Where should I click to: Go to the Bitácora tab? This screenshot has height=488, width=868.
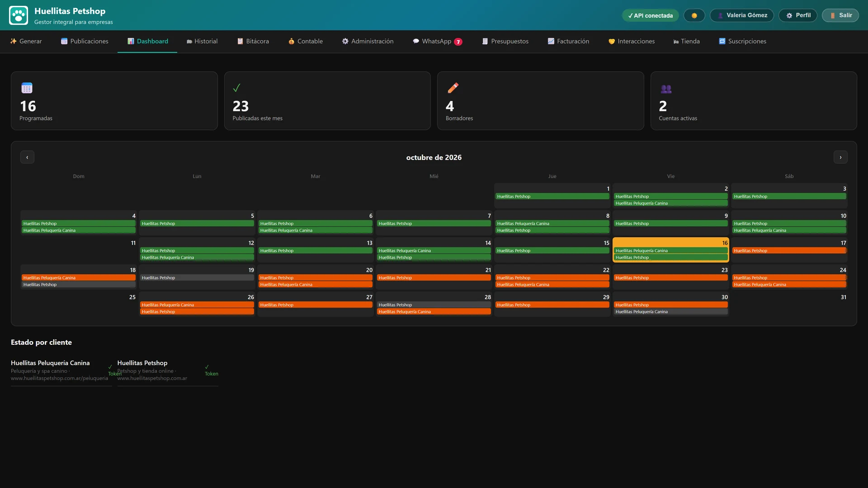click(253, 41)
